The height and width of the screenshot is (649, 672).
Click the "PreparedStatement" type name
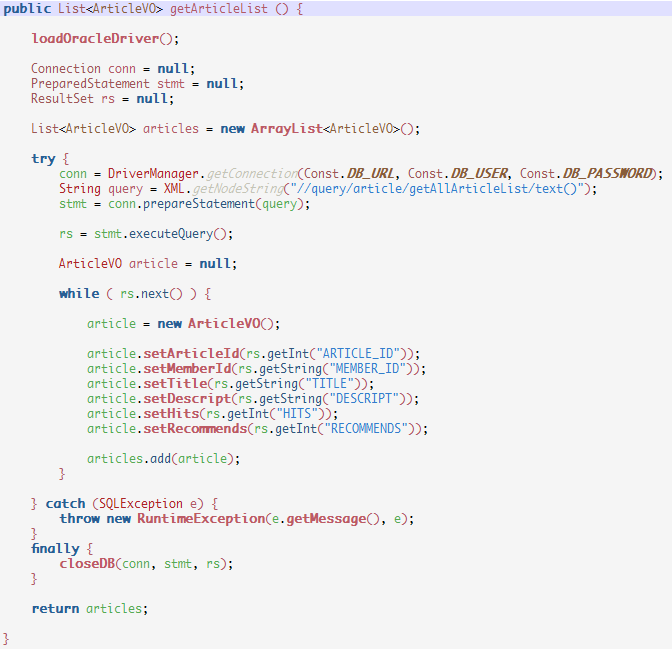coord(90,84)
